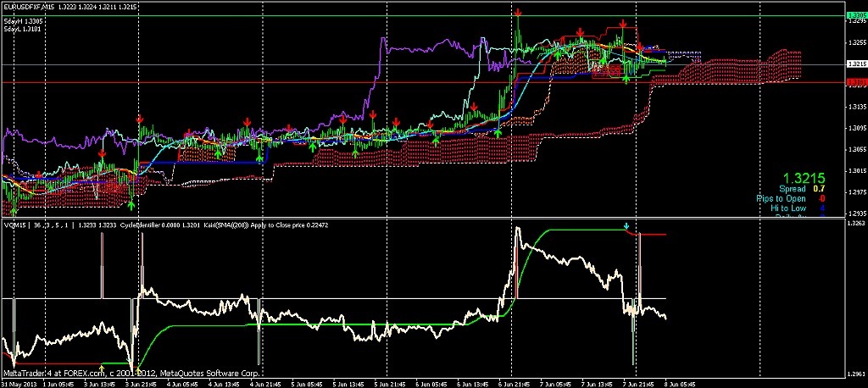
Task: Click the yellow 0.7 spread value
Action: click(x=819, y=189)
